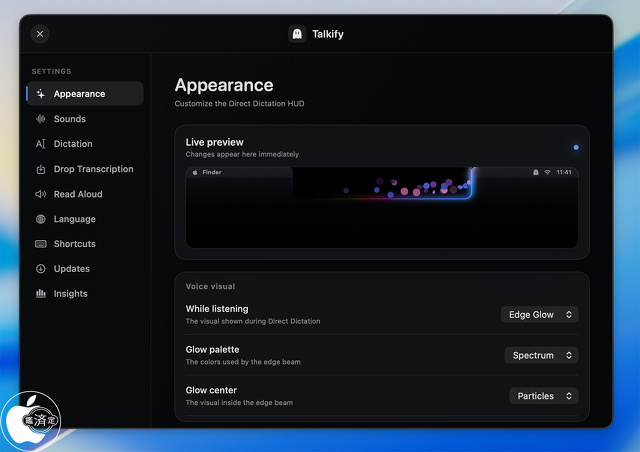Select the Appearance sidebar item

click(x=85, y=94)
